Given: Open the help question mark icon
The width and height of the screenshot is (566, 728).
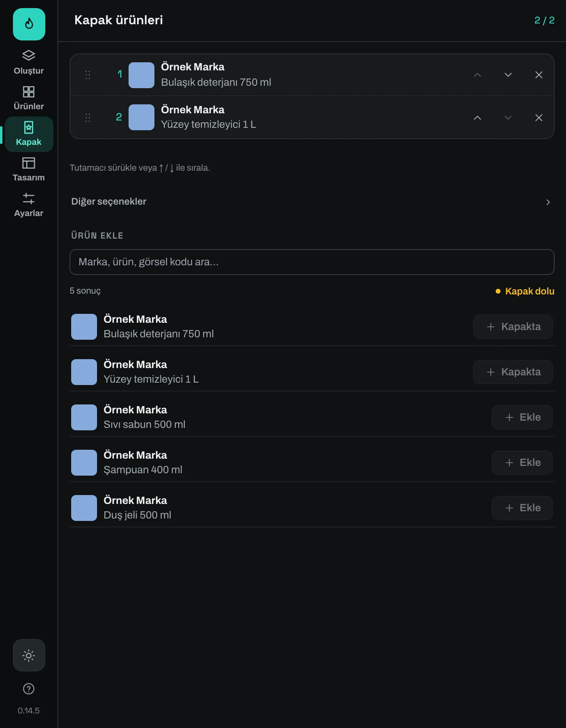Looking at the screenshot, I should click(x=29, y=689).
